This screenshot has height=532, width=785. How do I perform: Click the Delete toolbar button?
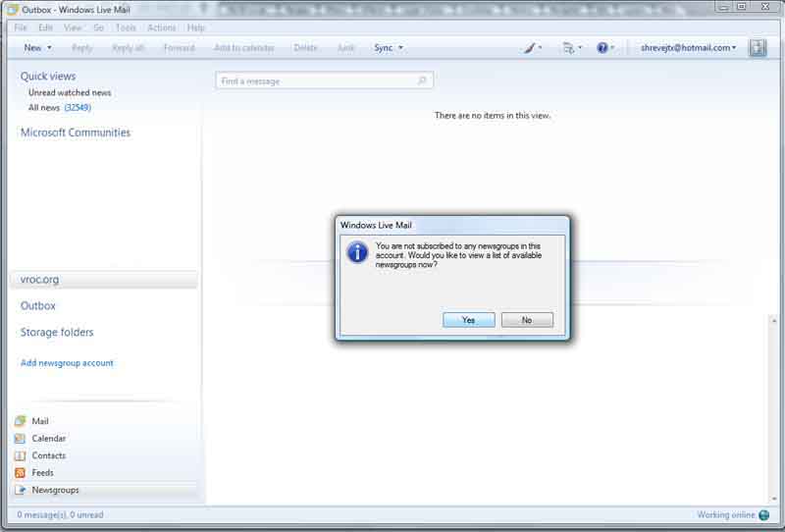tap(305, 47)
